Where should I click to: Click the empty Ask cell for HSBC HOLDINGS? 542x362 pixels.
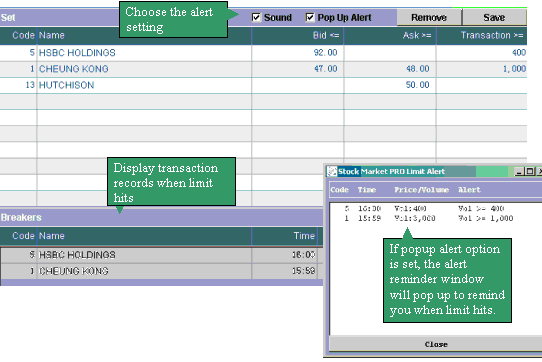(390, 53)
